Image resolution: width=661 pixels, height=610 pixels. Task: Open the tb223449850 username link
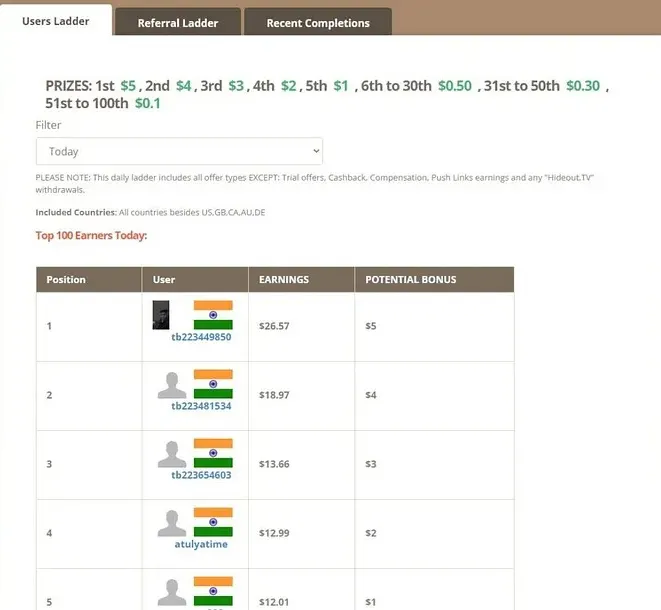click(x=201, y=337)
